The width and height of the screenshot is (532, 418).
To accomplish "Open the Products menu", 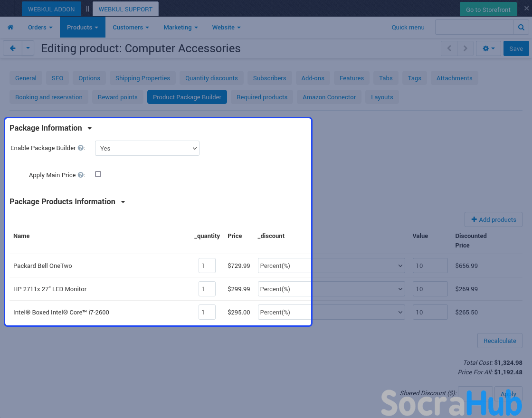I will click(83, 27).
